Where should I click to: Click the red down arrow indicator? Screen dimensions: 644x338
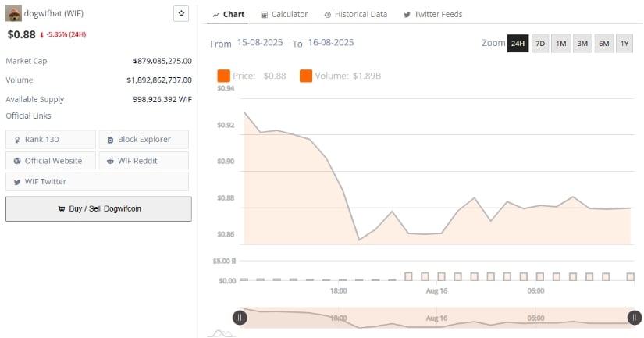(42, 35)
